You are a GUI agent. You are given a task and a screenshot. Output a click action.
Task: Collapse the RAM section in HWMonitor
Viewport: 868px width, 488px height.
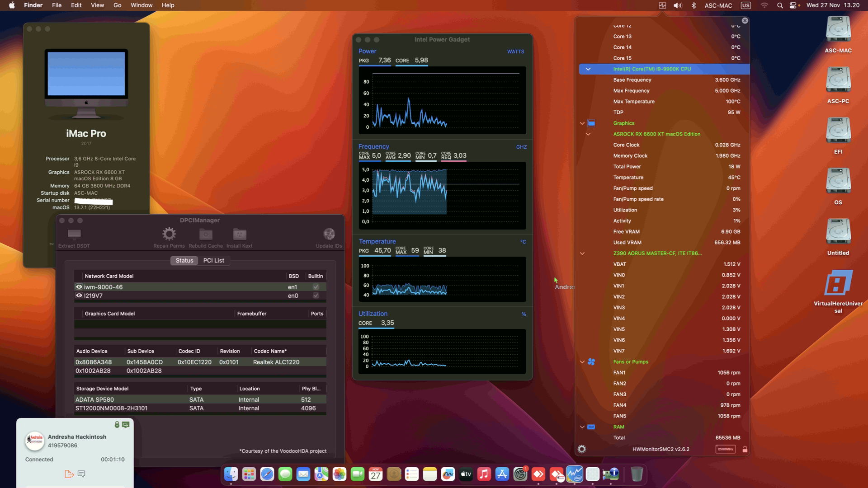click(582, 427)
